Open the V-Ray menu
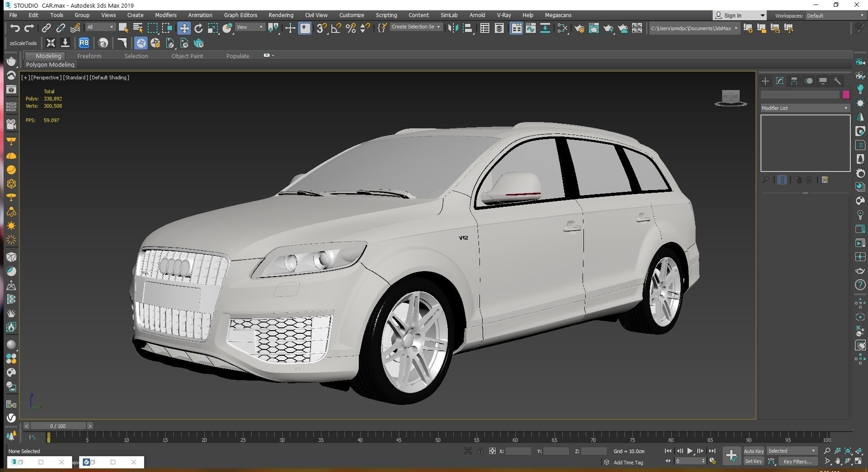This screenshot has height=472, width=868. pos(504,15)
